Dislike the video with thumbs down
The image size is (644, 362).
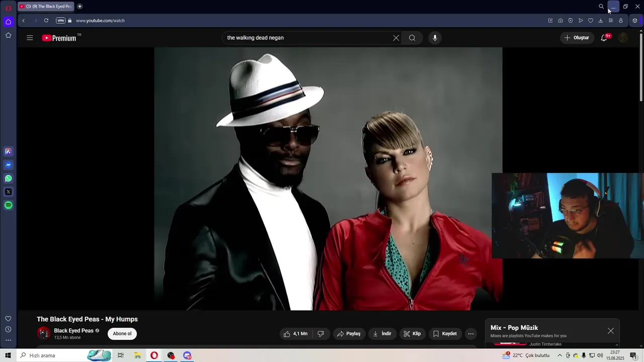pyautogui.click(x=320, y=334)
